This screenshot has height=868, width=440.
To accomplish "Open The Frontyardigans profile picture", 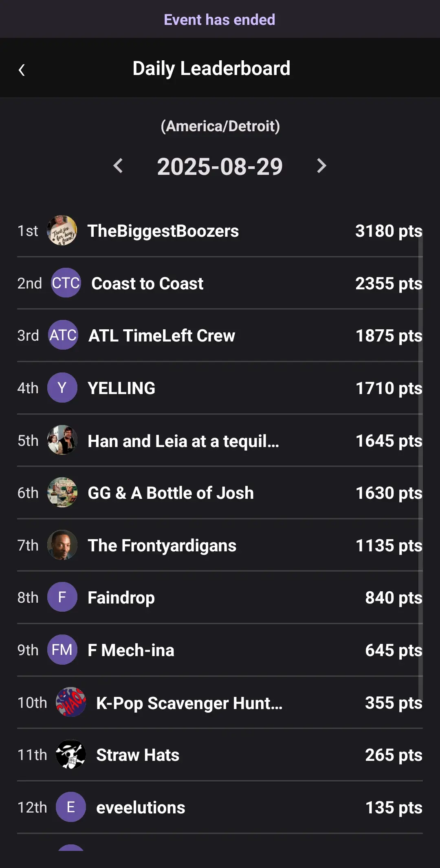I will coord(62,545).
